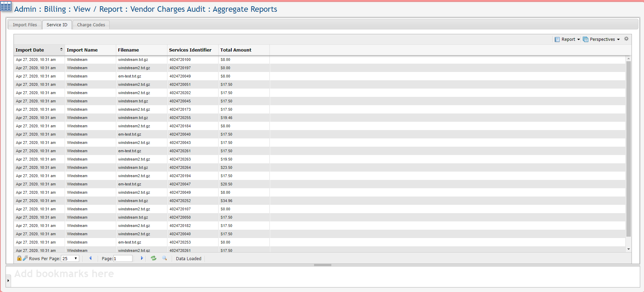The height and width of the screenshot is (292, 644).
Task: Expand the Perspectives dropdown
Action: click(601, 39)
